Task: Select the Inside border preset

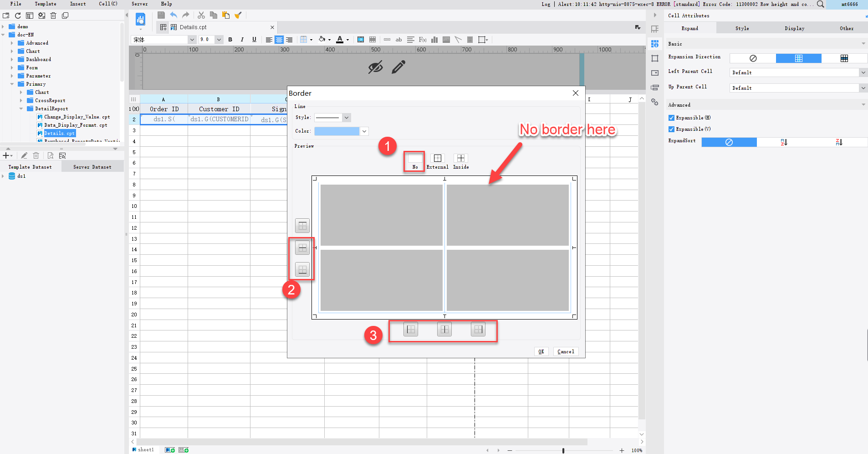Action: click(x=461, y=161)
